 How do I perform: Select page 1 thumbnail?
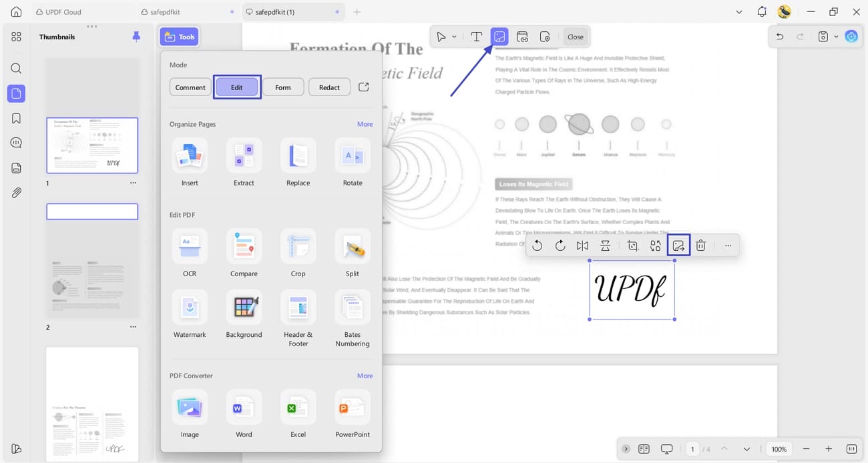(92, 145)
